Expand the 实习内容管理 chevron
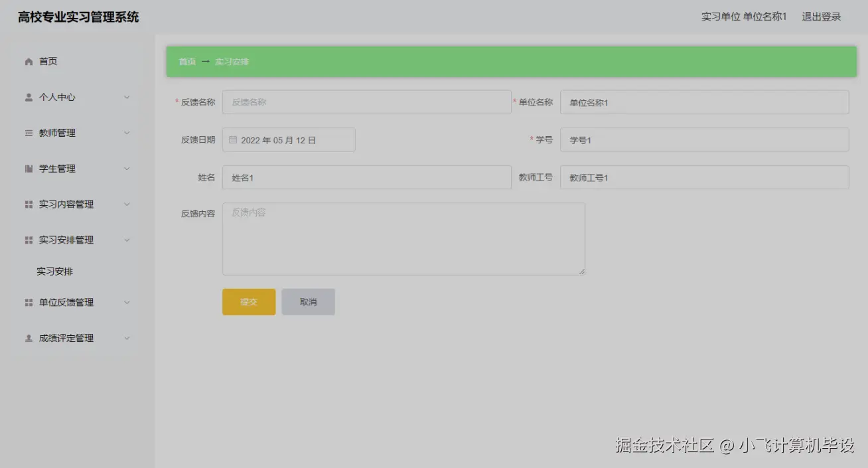Viewport: 868px width, 468px height. [x=127, y=204]
